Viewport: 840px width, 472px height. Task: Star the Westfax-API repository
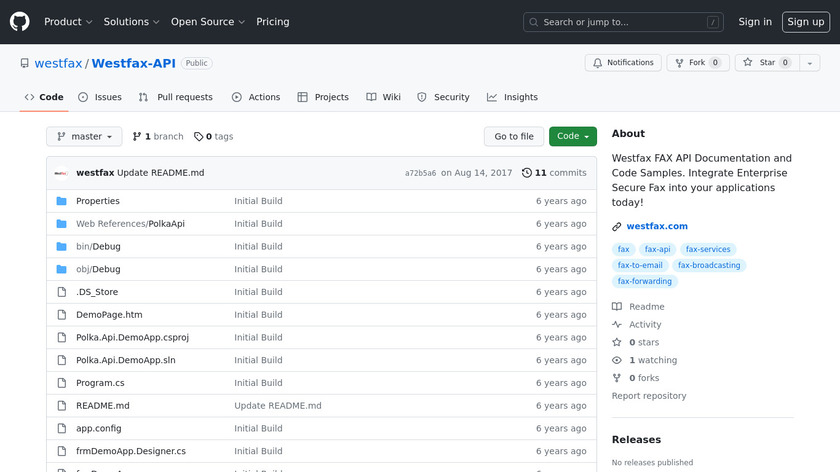pos(767,63)
